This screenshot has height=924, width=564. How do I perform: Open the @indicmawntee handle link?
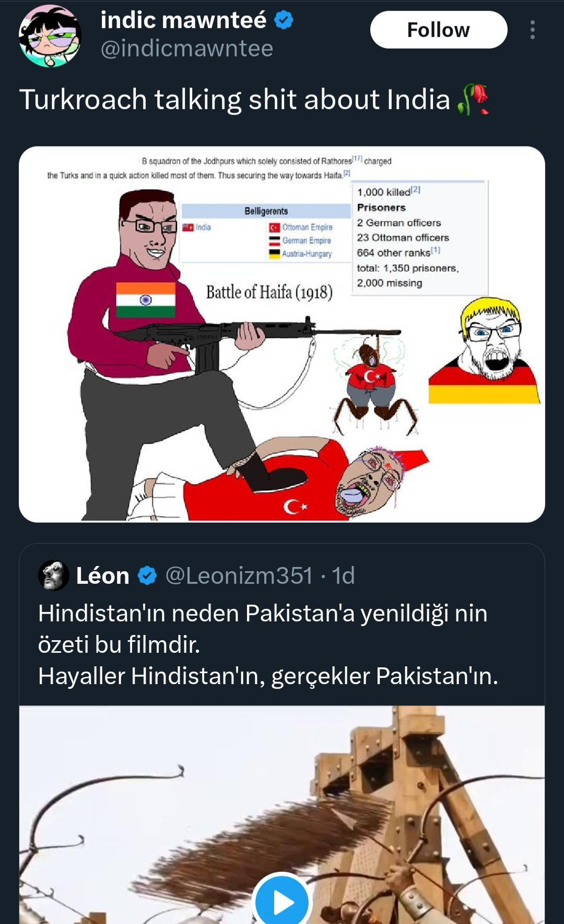(186, 49)
